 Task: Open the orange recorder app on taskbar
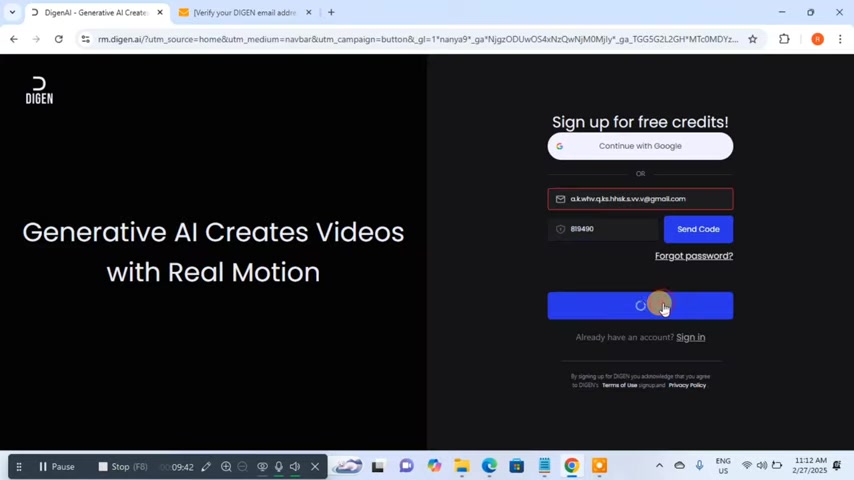coord(599,466)
